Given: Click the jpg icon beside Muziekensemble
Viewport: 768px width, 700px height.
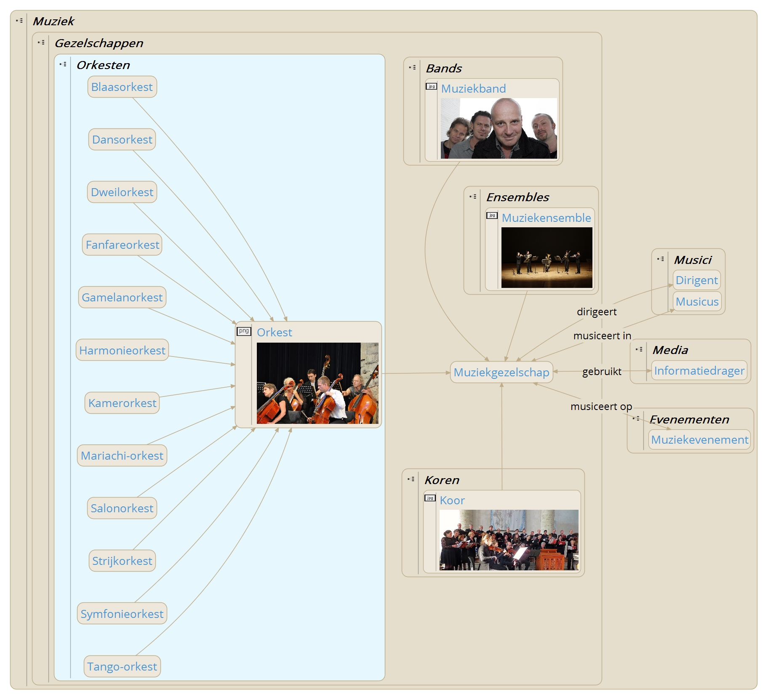Looking at the screenshot, I should pyautogui.click(x=492, y=216).
